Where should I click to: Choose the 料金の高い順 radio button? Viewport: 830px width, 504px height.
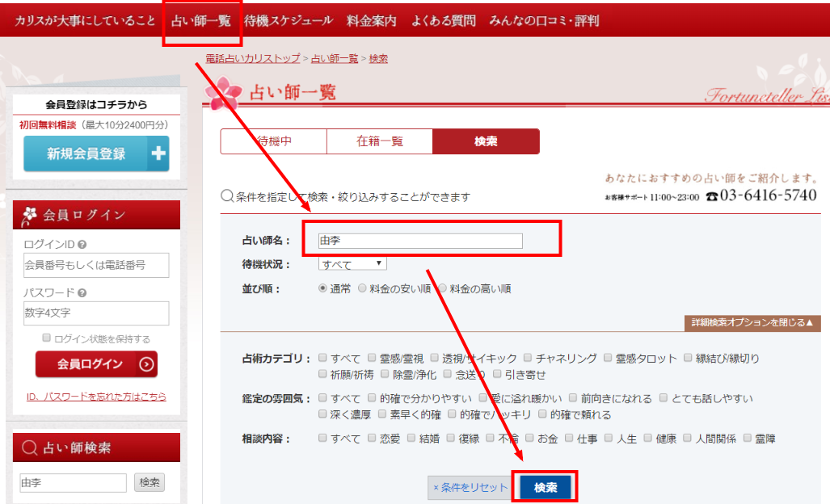[x=443, y=288]
